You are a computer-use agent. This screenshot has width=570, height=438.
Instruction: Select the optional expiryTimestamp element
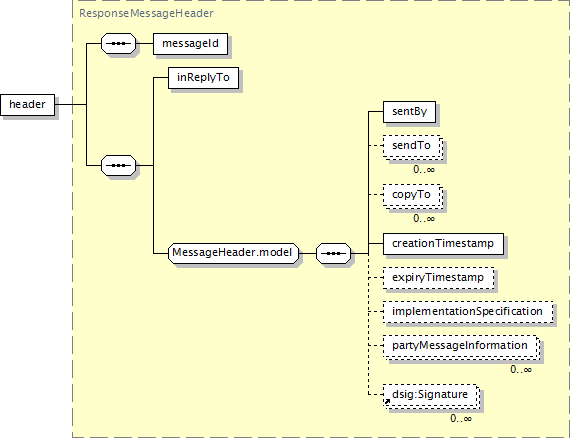pos(438,278)
